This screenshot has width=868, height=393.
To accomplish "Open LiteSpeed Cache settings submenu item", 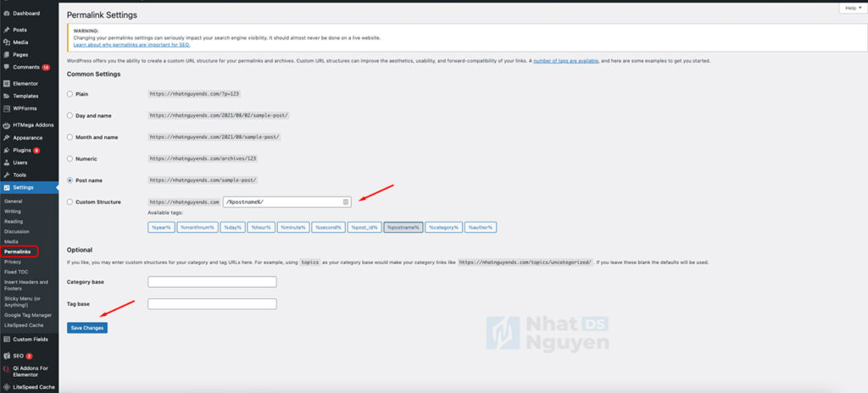I will (x=23, y=325).
